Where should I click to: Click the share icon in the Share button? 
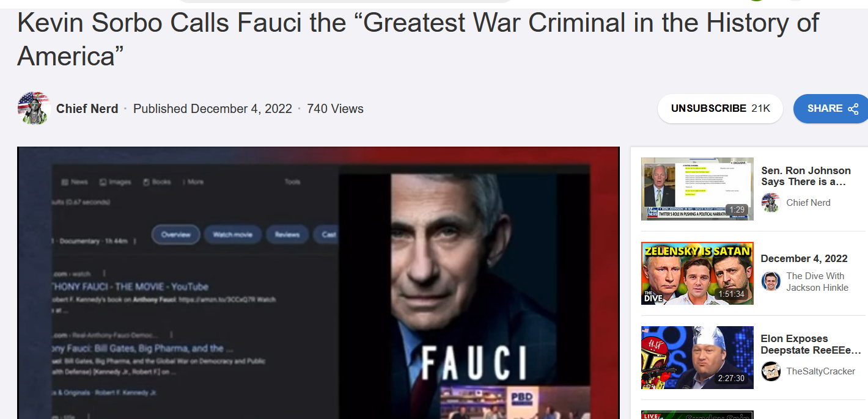853,109
